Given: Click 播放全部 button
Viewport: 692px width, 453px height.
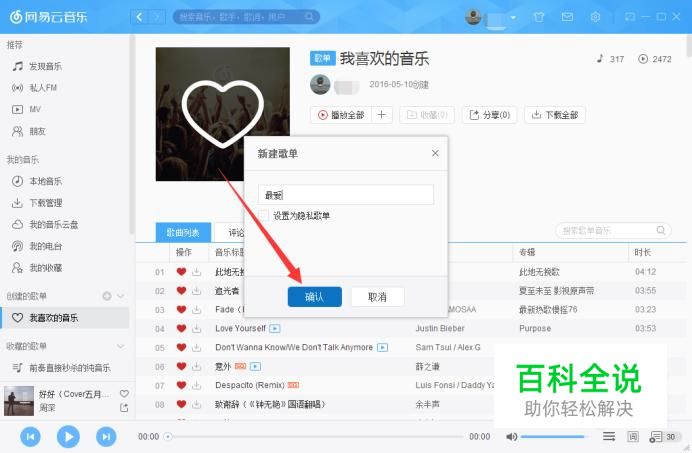Looking at the screenshot, I should click(x=342, y=115).
